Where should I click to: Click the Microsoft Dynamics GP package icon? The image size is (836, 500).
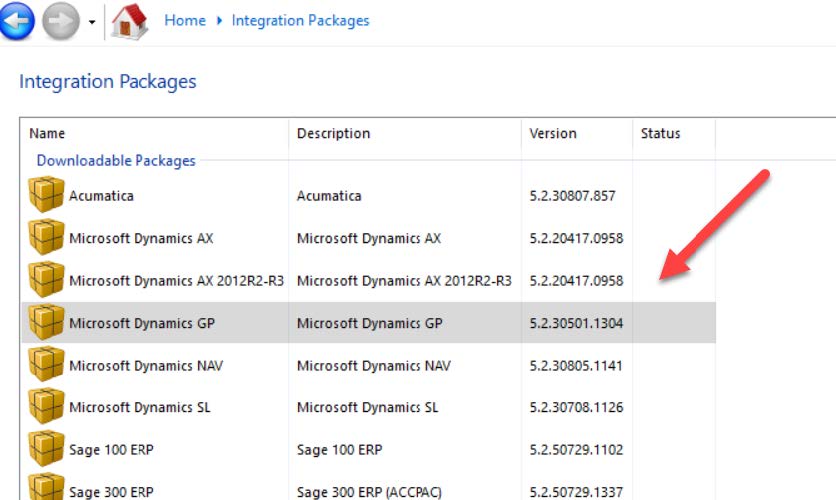46,322
